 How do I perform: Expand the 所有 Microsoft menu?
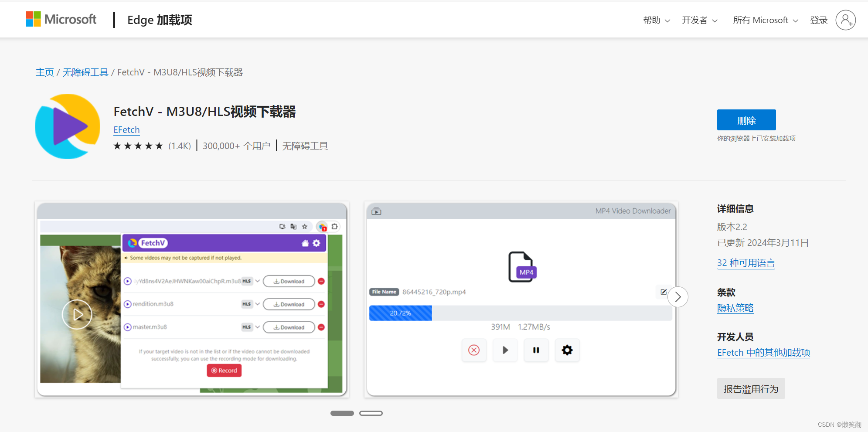click(x=765, y=20)
